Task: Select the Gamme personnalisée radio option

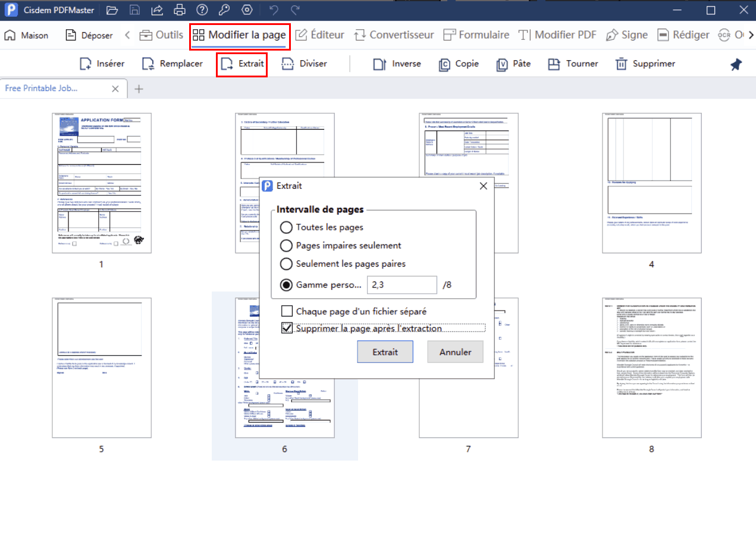Action: coord(321,285)
